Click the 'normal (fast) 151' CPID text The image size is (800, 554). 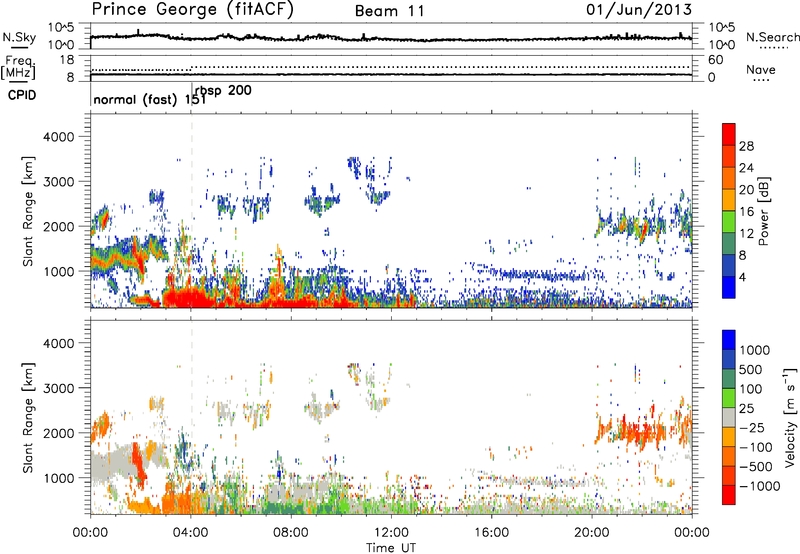point(149,99)
